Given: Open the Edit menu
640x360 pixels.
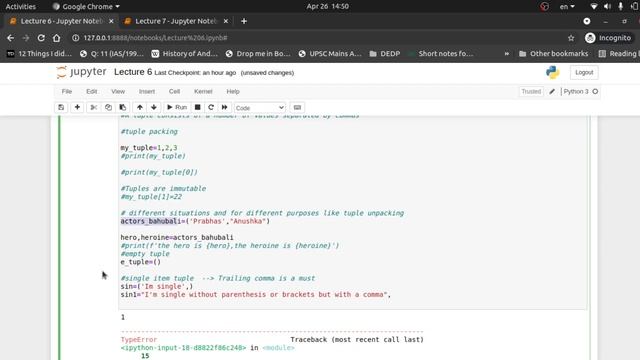Looking at the screenshot, I should pyautogui.click(x=91, y=91).
